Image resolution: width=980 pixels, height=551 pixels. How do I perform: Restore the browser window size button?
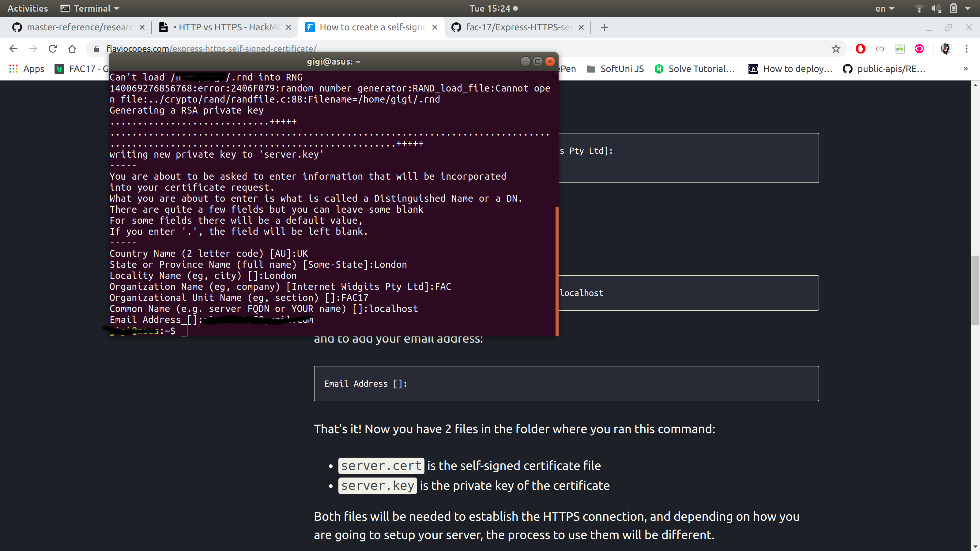pyautogui.click(x=949, y=27)
